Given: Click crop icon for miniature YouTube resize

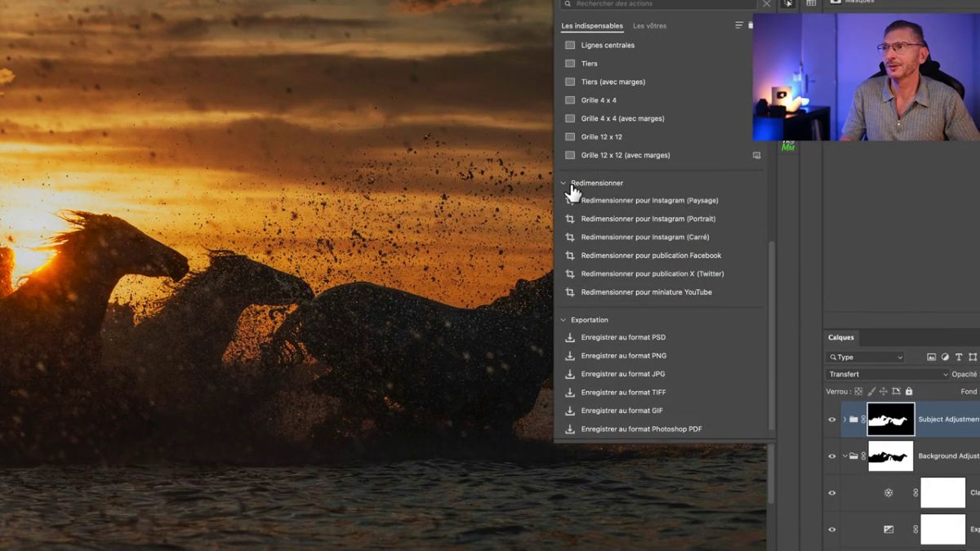Looking at the screenshot, I should pyautogui.click(x=570, y=292).
